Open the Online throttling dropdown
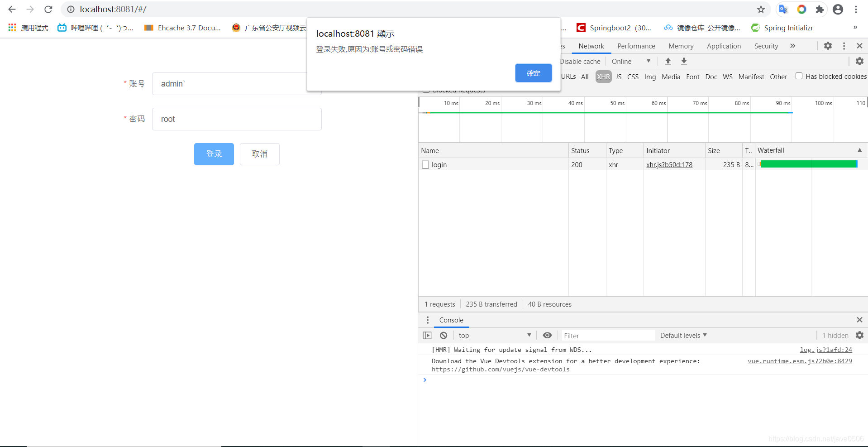The width and height of the screenshot is (868, 447). pyautogui.click(x=631, y=61)
